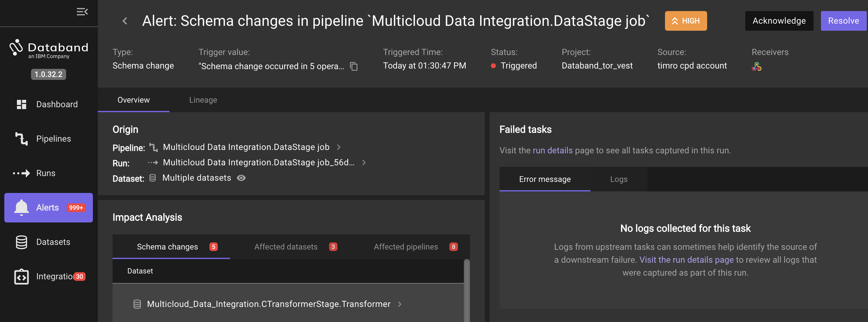The height and width of the screenshot is (322, 868).
Task: Expand the CTransformerStage.Transformer row chevron
Action: [x=400, y=304]
